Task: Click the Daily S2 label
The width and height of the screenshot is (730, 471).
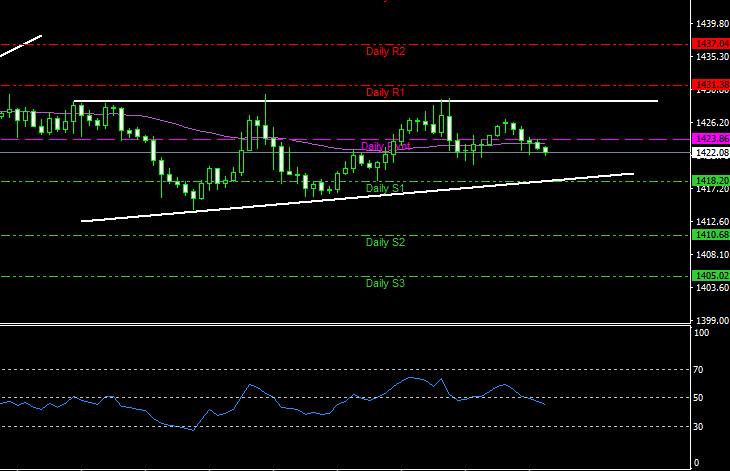Action: coord(385,242)
